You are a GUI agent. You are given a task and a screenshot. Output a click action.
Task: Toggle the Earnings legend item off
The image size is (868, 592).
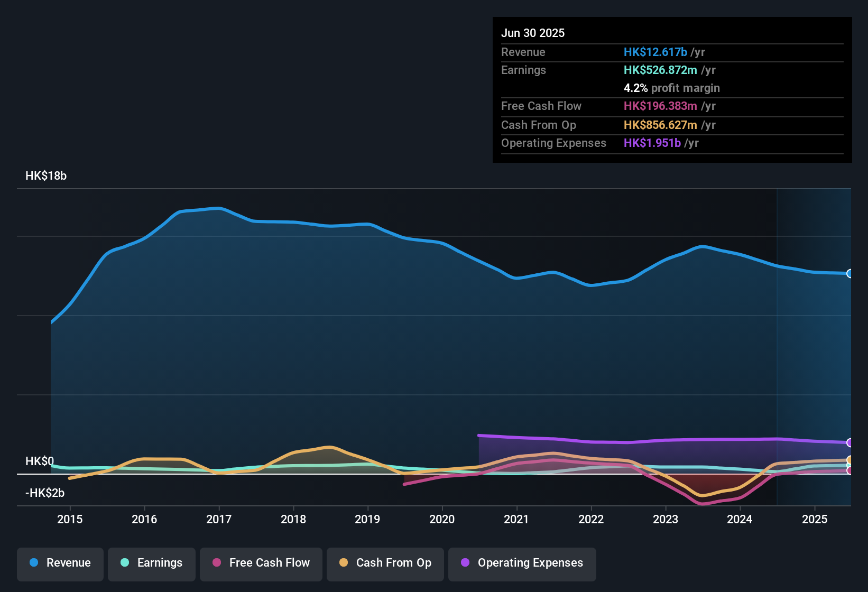point(152,563)
